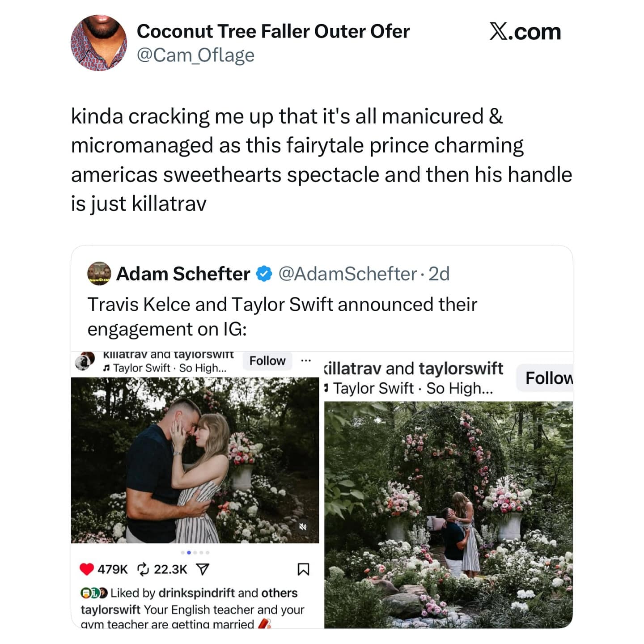Click the repost icon beside 22.3K

click(143, 569)
